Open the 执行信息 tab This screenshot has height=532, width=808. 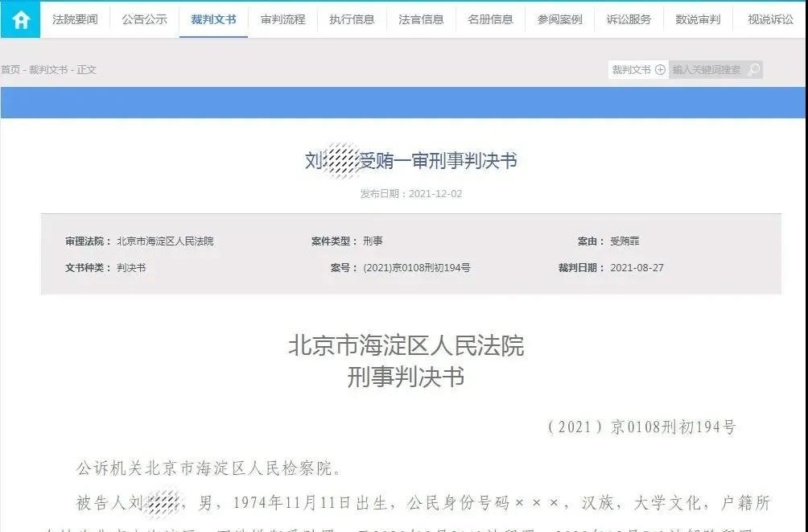[352, 19]
